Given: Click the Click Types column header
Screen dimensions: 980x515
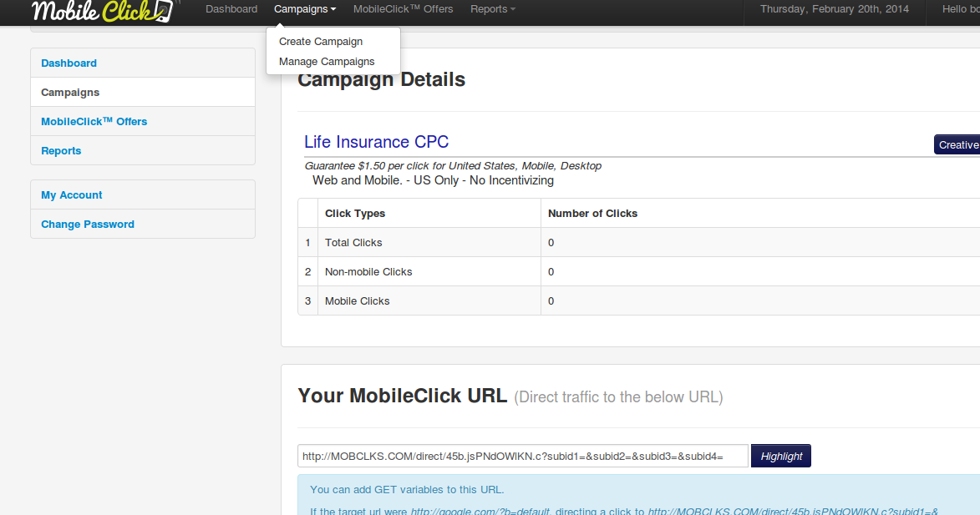Looking at the screenshot, I should point(355,214).
